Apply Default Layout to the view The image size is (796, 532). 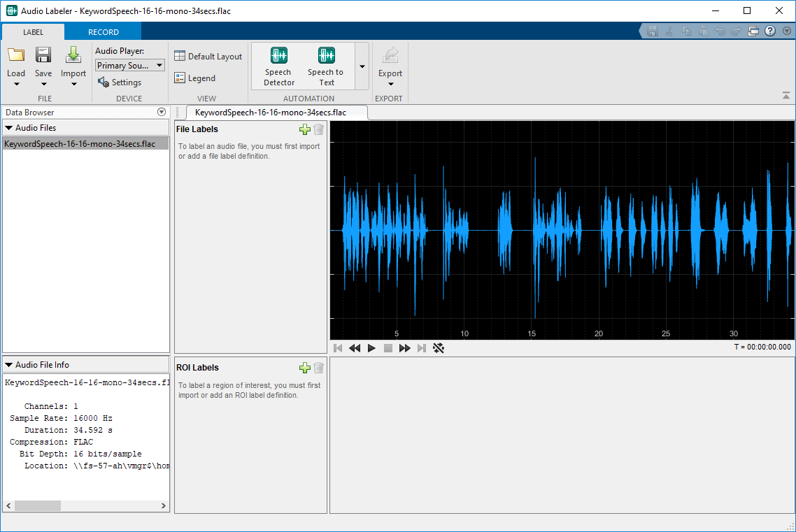208,57
